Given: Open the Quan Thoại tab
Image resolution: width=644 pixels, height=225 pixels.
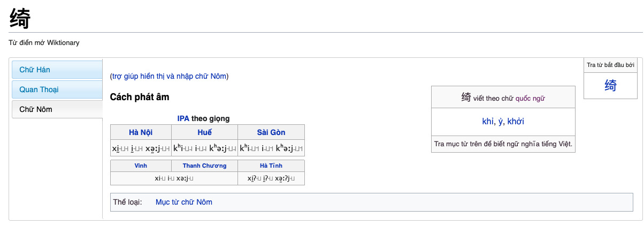Looking at the screenshot, I should 39,89.
